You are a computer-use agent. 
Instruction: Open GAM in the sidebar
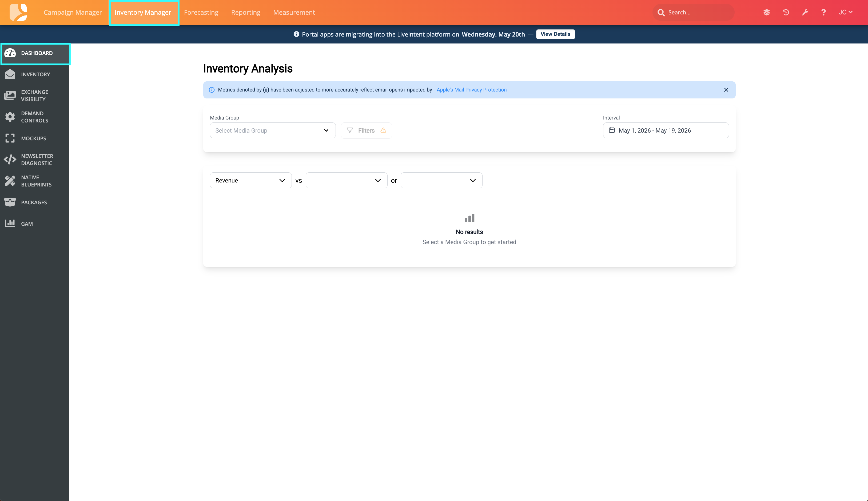click(x=35, y=224)
